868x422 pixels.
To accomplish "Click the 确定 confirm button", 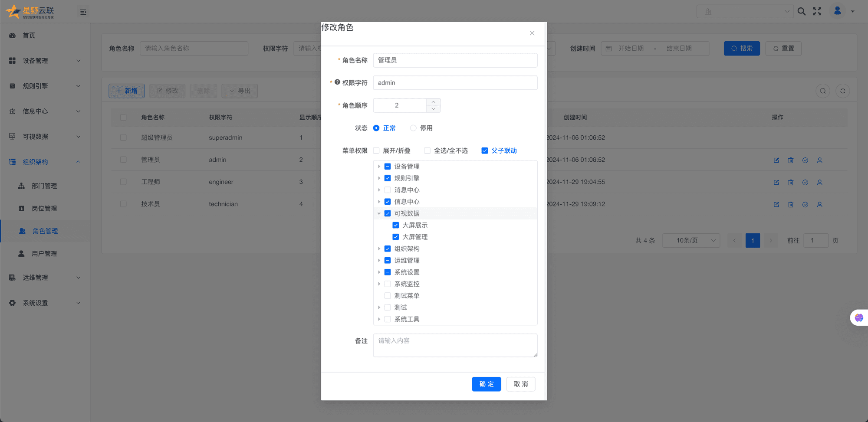I will [486, 384].
